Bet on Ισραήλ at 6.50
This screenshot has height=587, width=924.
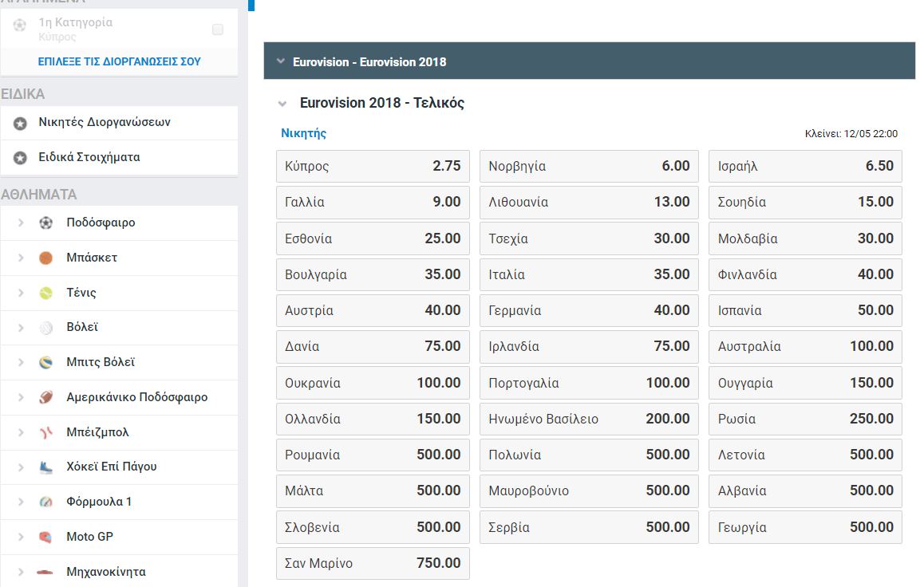coord(805,166)
